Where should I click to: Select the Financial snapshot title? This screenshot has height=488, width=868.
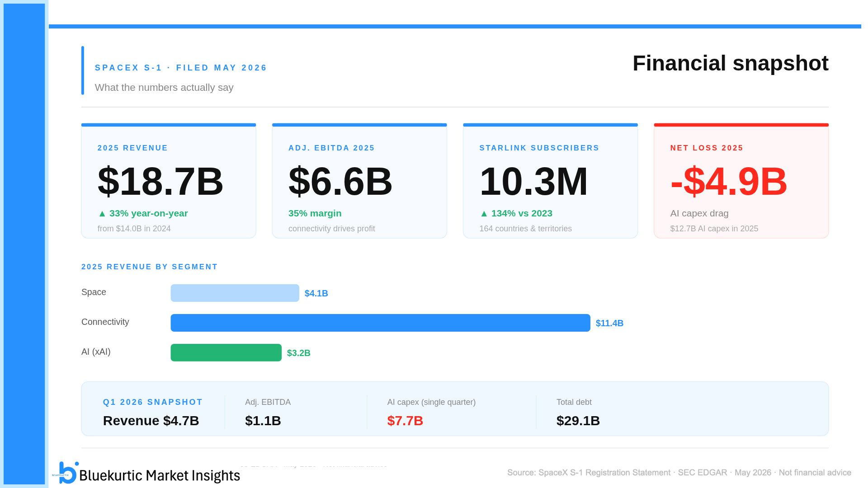coord(730,63)
